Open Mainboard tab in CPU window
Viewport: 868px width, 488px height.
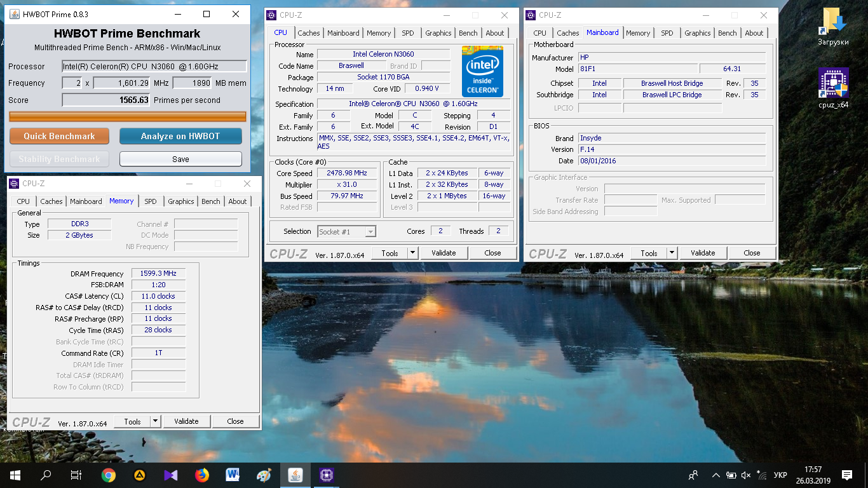pyautogui.click(x=343, y=33)
